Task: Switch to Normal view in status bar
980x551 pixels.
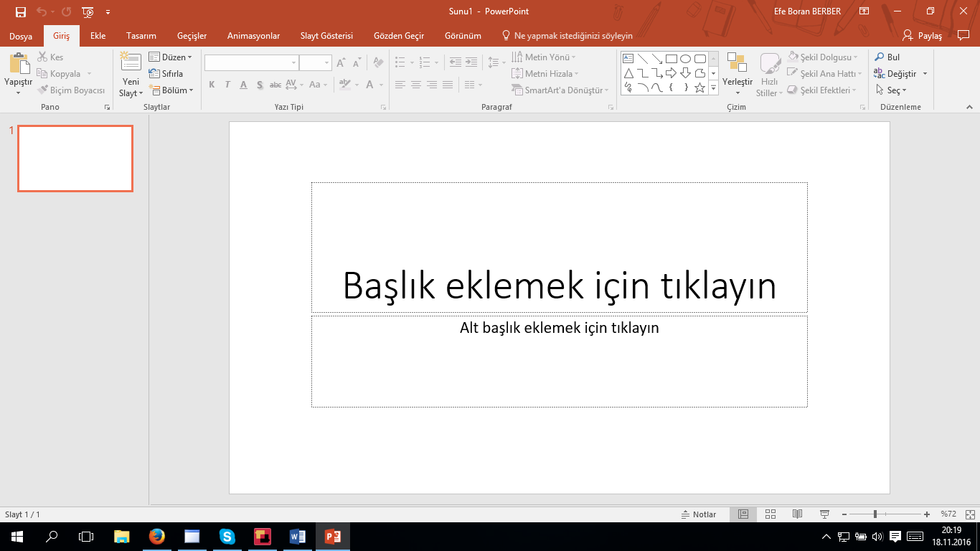Action: pos(743,514)
